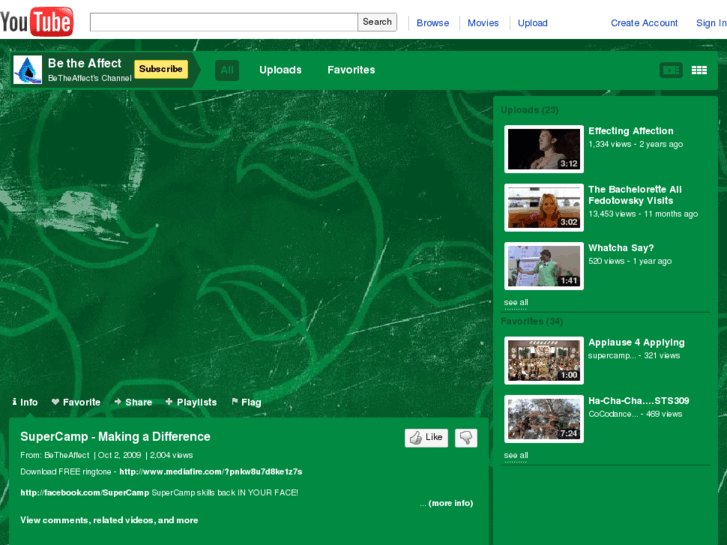
Task: Select the Uploads tab
Action: [281, 70]
